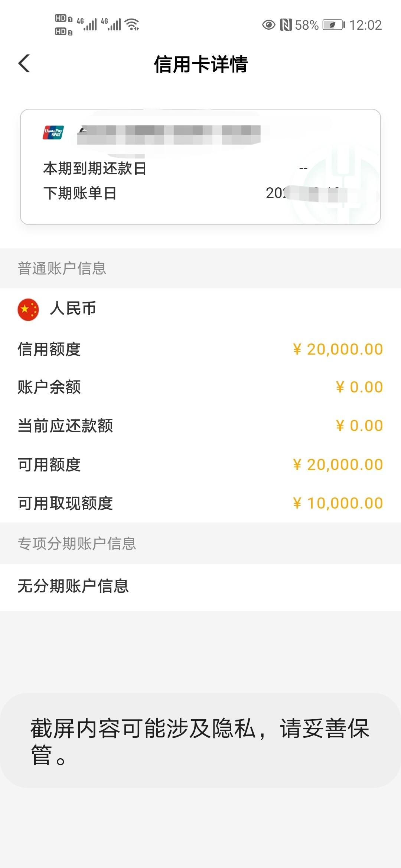Tap the 账户余额 row
This screenshot has height=868, width=401.
coord(200,387)
